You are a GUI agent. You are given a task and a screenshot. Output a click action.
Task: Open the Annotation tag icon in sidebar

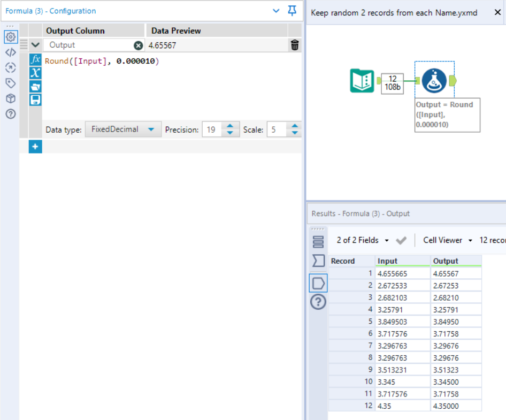click(x=10, y=83)
